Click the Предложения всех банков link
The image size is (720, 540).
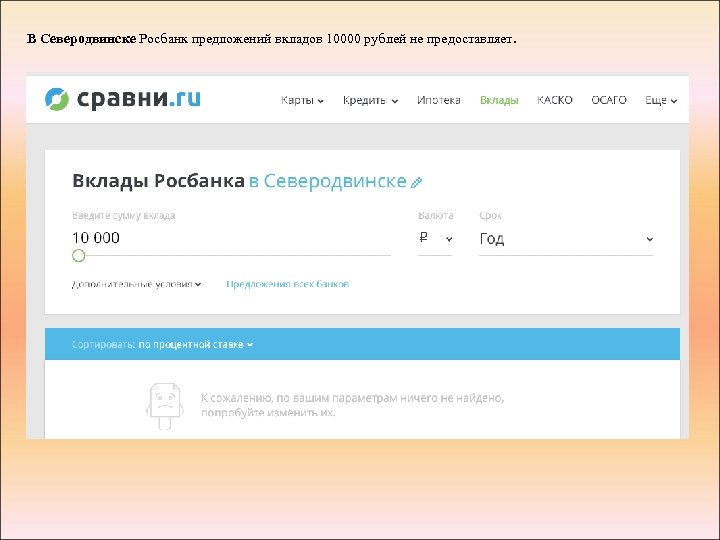coord(287,284)
